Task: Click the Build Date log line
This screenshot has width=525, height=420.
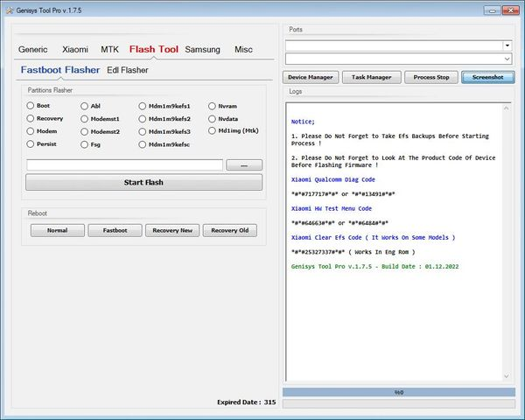Action: click(374, 267)
